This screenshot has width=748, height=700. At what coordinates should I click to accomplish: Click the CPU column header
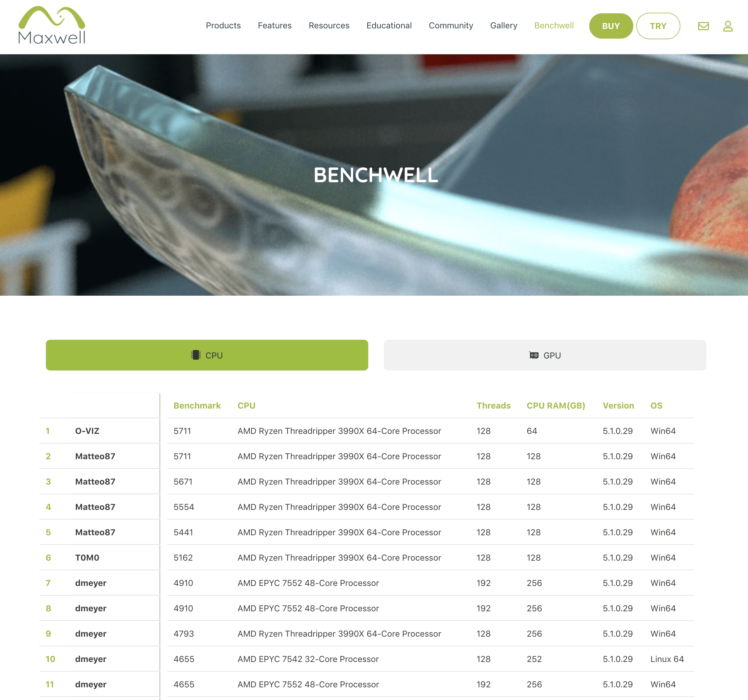(x=246, y=406)
